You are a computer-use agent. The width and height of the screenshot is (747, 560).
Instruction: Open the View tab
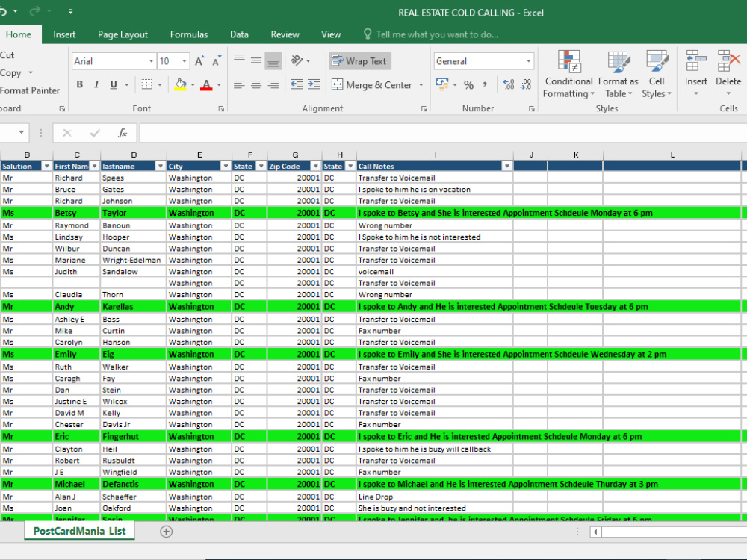331,34
